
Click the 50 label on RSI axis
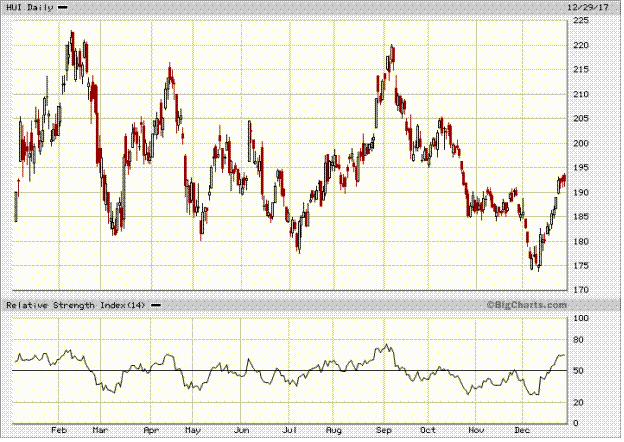click(x=578, y=371)
